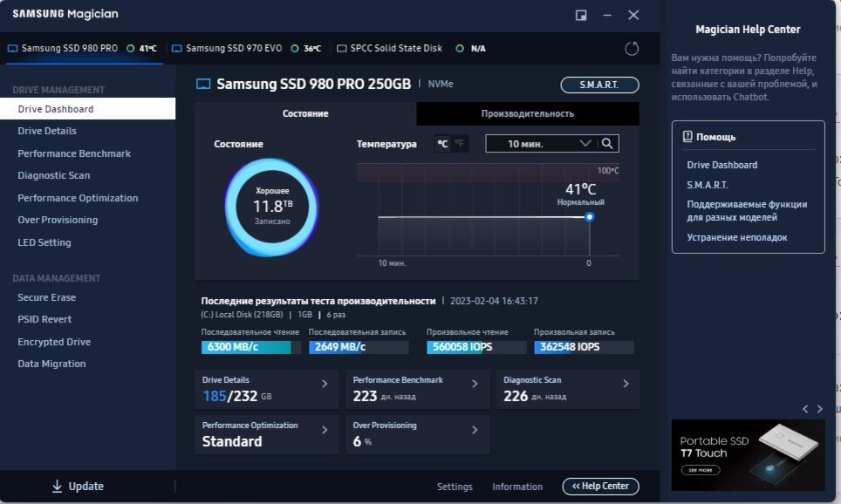Click the Update download arrow icon
The image size is (841, 504).
point(57,486)
